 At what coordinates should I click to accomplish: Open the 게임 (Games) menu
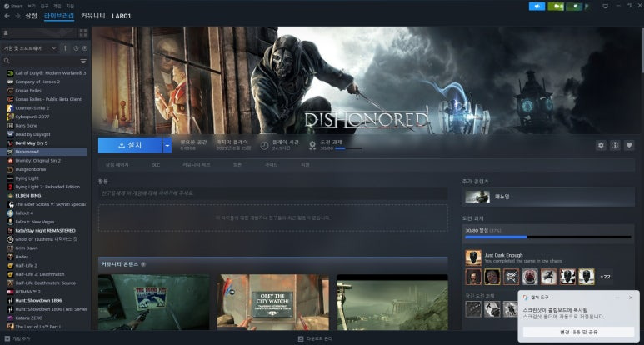[x=57, y=6]
